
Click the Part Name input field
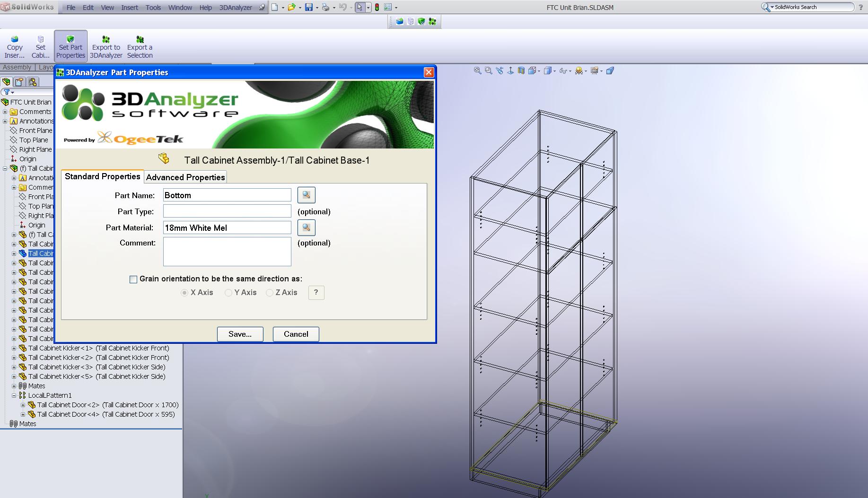point(227,195)
